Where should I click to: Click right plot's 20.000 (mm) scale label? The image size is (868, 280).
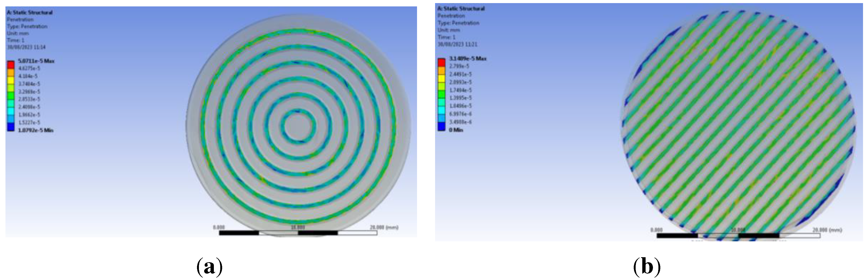(827, 230)
